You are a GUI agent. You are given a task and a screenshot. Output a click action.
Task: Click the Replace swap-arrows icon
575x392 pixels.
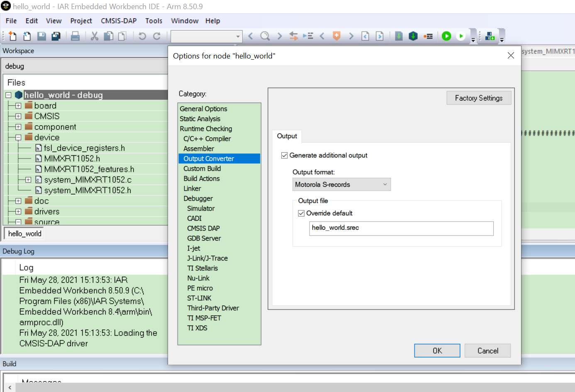294,36
